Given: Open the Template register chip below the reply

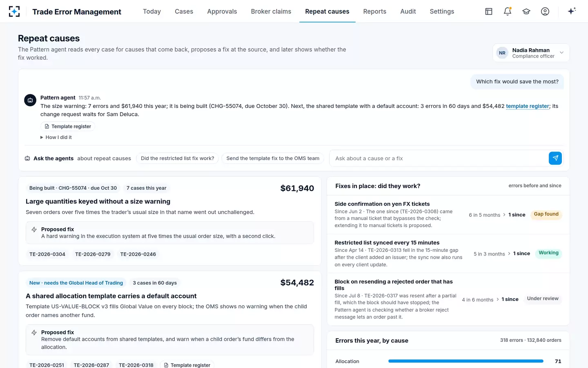Looking at the screenshot, I should 68,126.
